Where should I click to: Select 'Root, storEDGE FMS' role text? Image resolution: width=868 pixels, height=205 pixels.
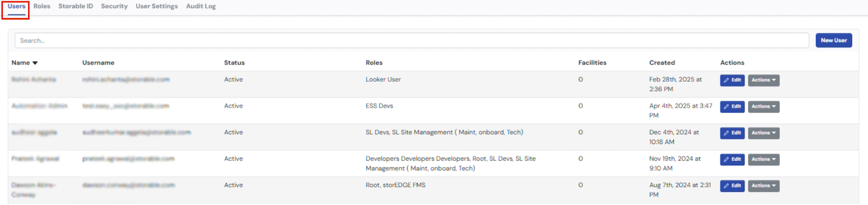(395, 185)
